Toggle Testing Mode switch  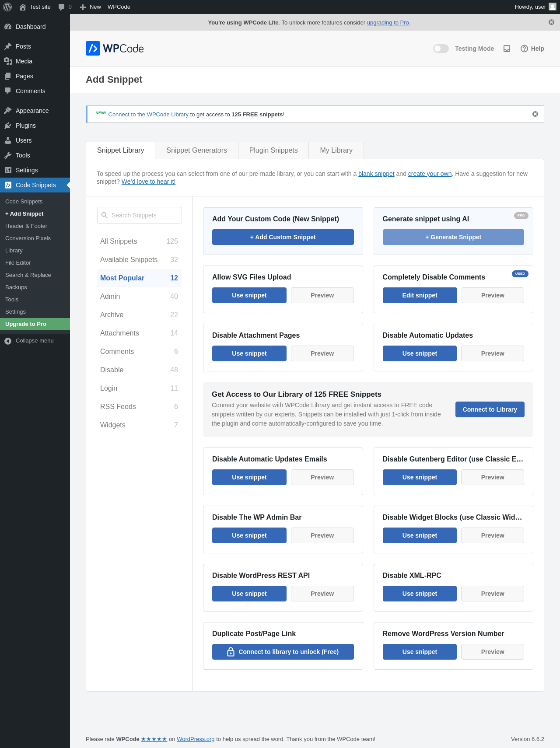tap(441, 49)
